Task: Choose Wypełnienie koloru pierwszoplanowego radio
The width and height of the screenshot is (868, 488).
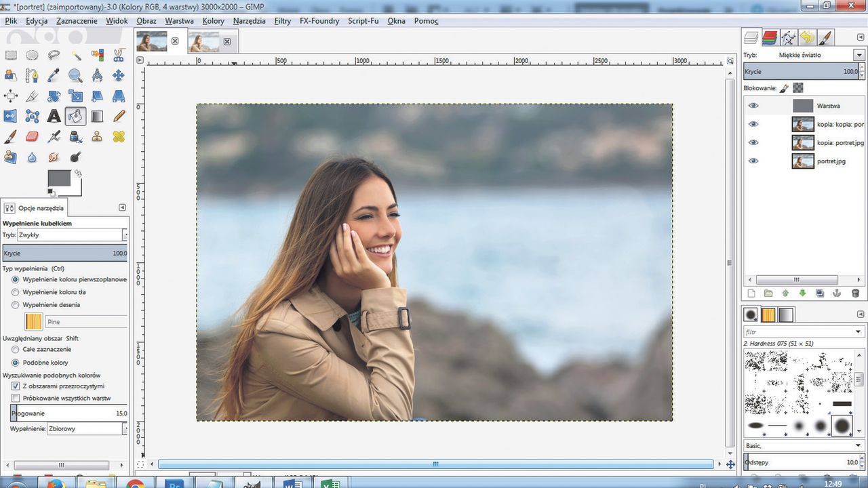Action: [15, 279]
